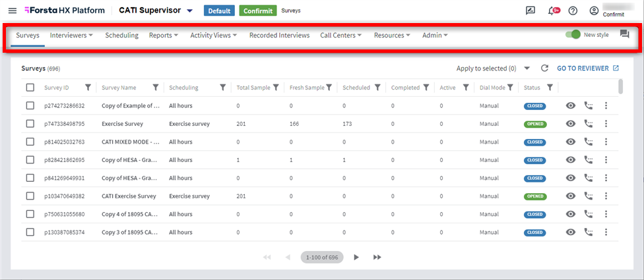Open the chat messages icon beside New style
The height and width of the screenshot is (280, 644).
[624, 35]
